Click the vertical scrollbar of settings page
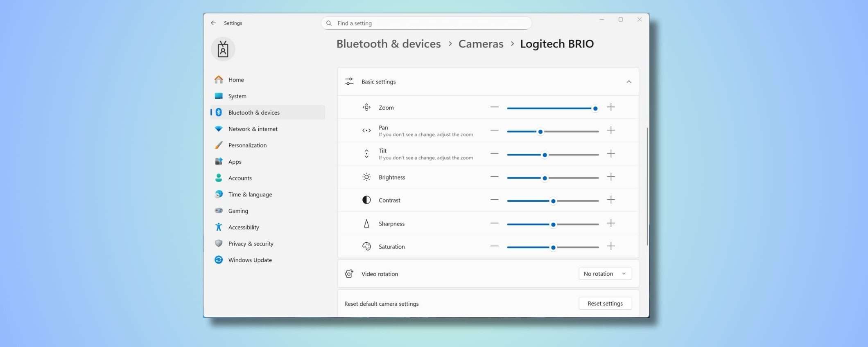868x347 pixels. pyautogui.click(x=647, y=186)
